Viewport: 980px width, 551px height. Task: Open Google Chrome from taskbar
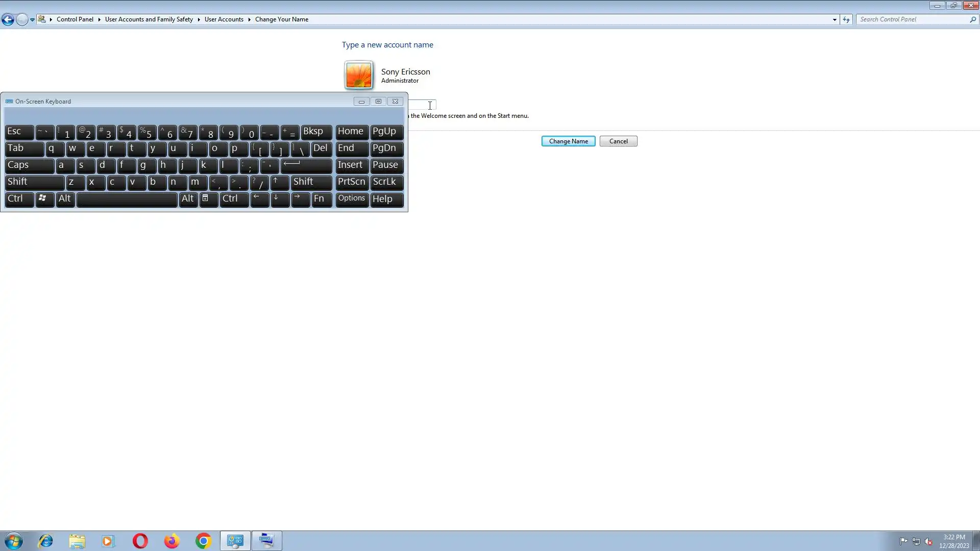pos(203,541)
